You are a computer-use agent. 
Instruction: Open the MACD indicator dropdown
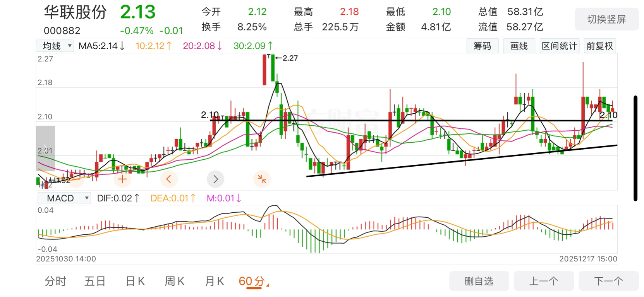64,198
